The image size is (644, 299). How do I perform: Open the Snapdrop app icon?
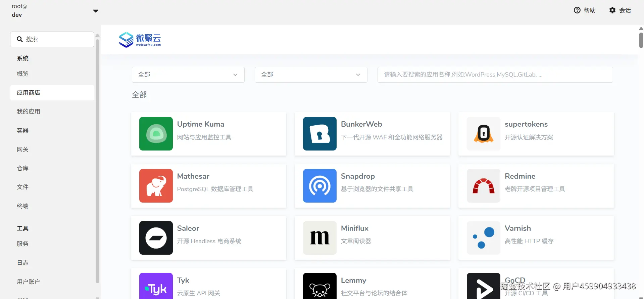(320, 186)
